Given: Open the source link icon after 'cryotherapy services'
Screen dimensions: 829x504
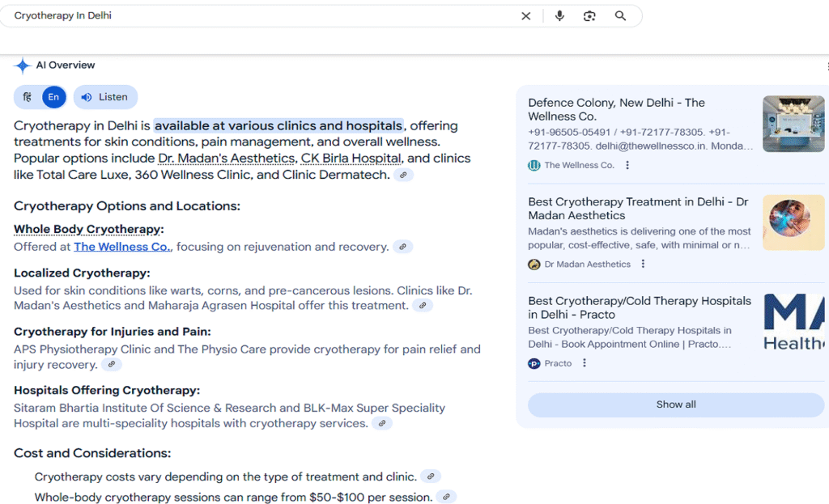Looking at the screenshot, I should click(x=382, y=423).
